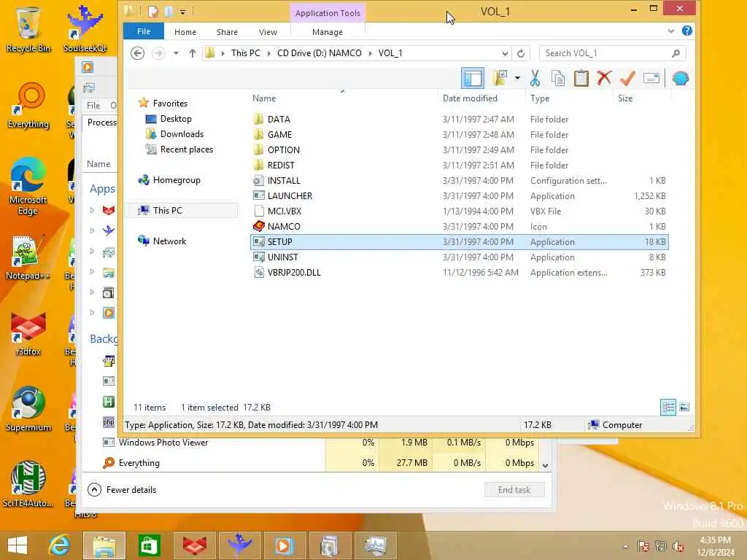Expand the ribbon with the chevron
Screen dimensions: 747x560
(671, 31)
